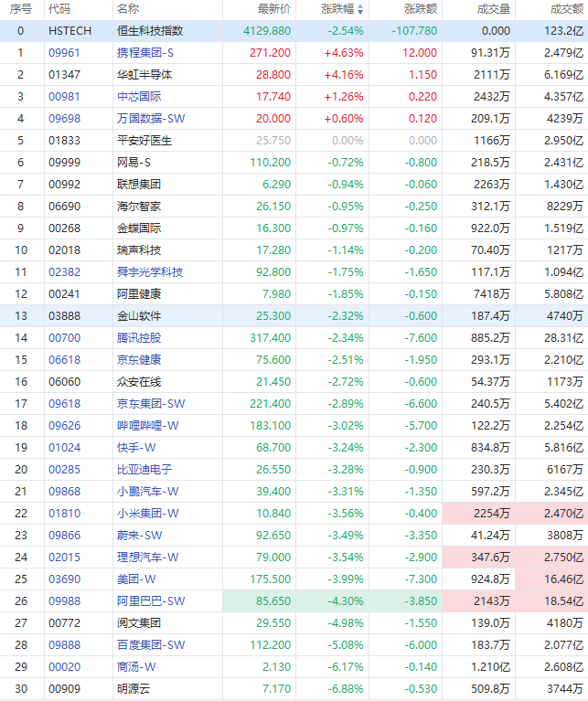Open the 美团-W stock link
The width and height of the screenshot is (588, 701).
136,579
